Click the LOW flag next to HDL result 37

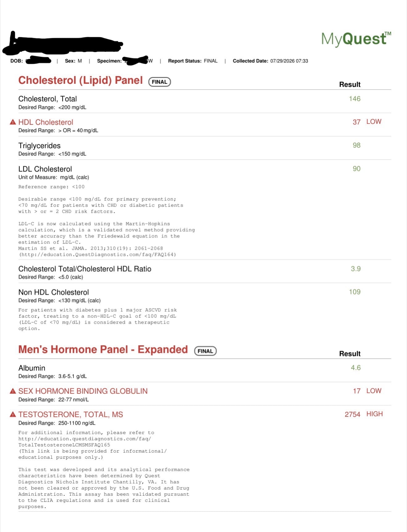click(374, 122)
